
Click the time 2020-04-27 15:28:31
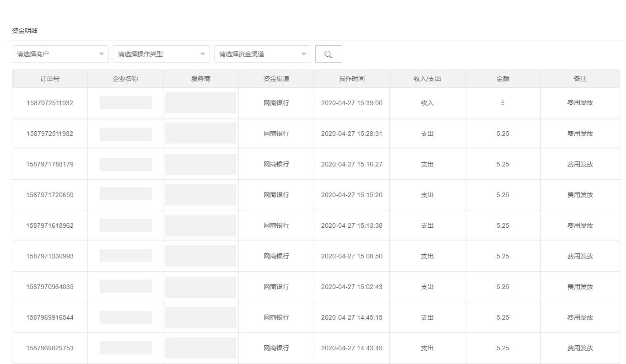352,134
